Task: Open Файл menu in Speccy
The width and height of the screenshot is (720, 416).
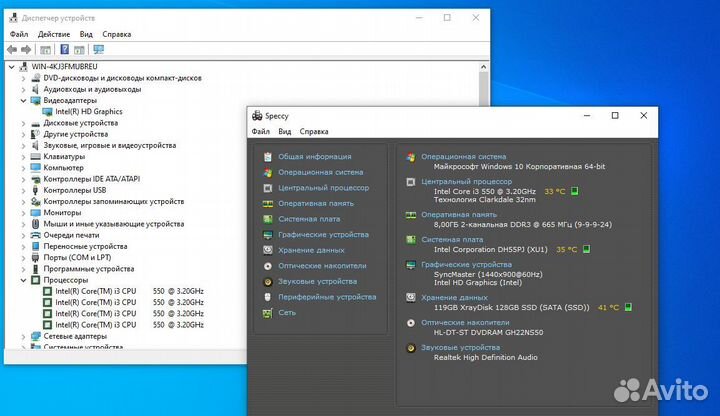Action: click(260, 131)
